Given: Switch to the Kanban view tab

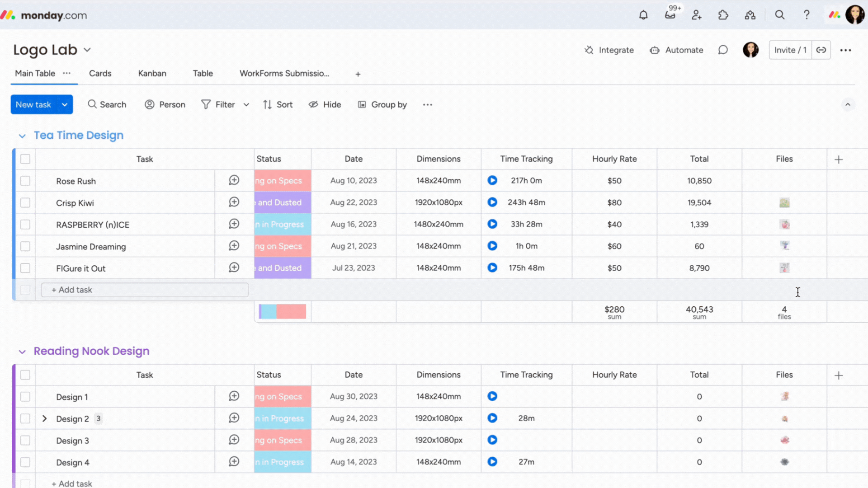Looking at the screenshot, I should point(152,73).
